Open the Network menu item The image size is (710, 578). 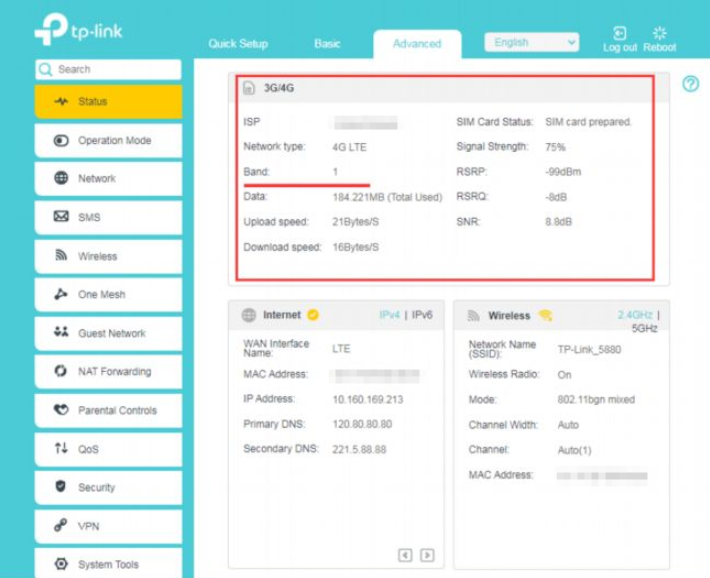click(x=108, y=178)
